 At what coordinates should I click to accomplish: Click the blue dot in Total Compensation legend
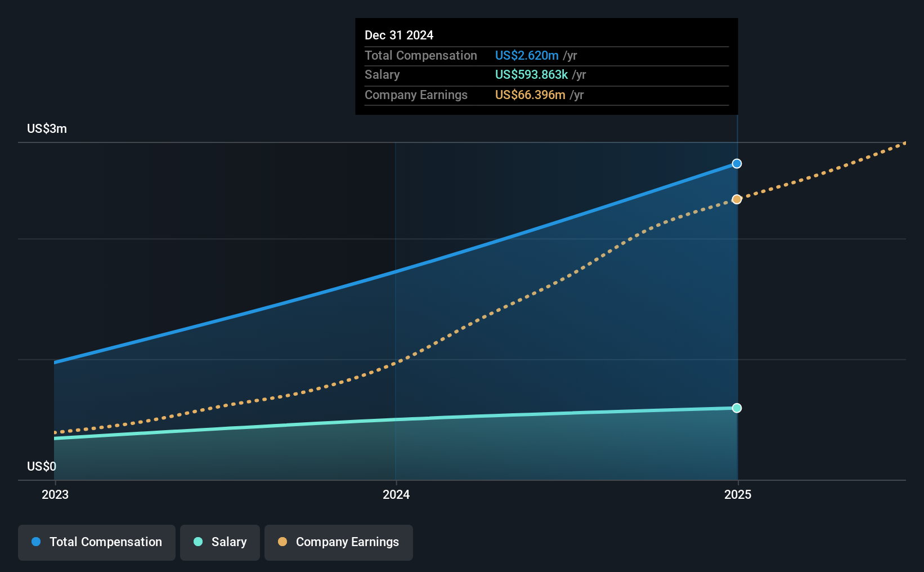click(x=36, y=542)
